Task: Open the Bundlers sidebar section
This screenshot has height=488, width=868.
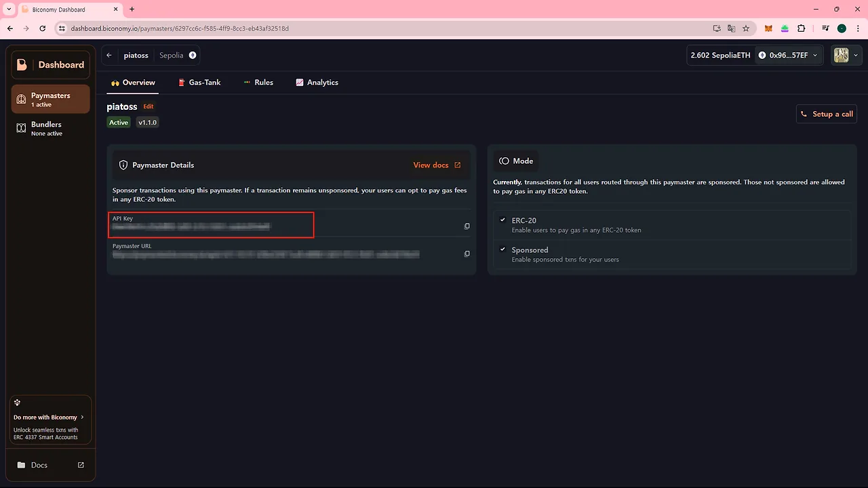Action: tap(51, 128)
